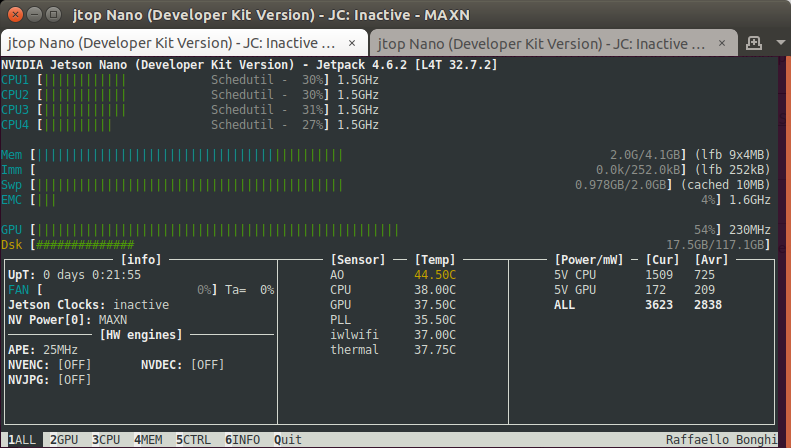Click NV Power MAXN value

click(113, 320)
